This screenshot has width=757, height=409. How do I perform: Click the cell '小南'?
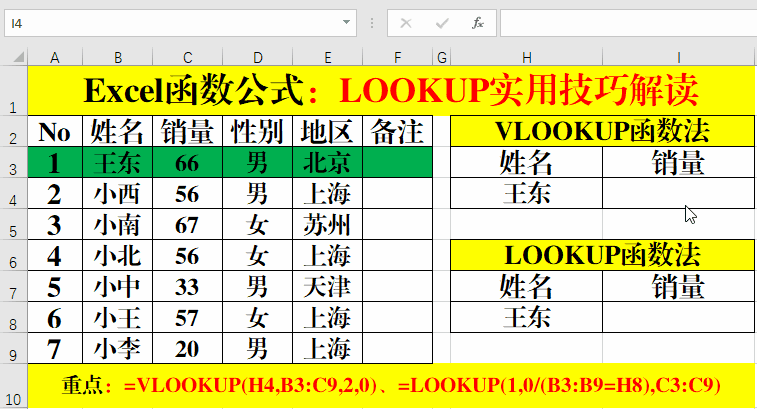118,224
